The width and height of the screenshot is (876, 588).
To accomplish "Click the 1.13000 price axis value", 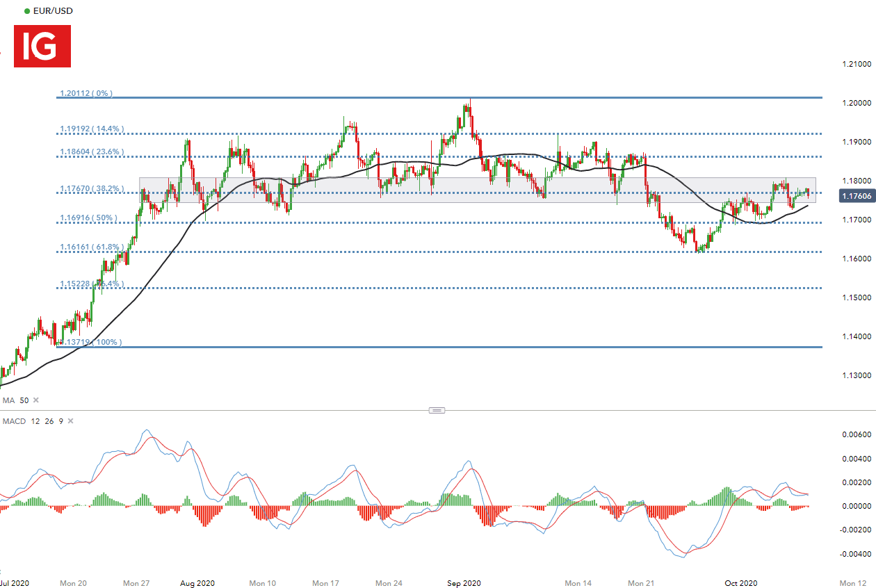I will (x=857, y=375).
